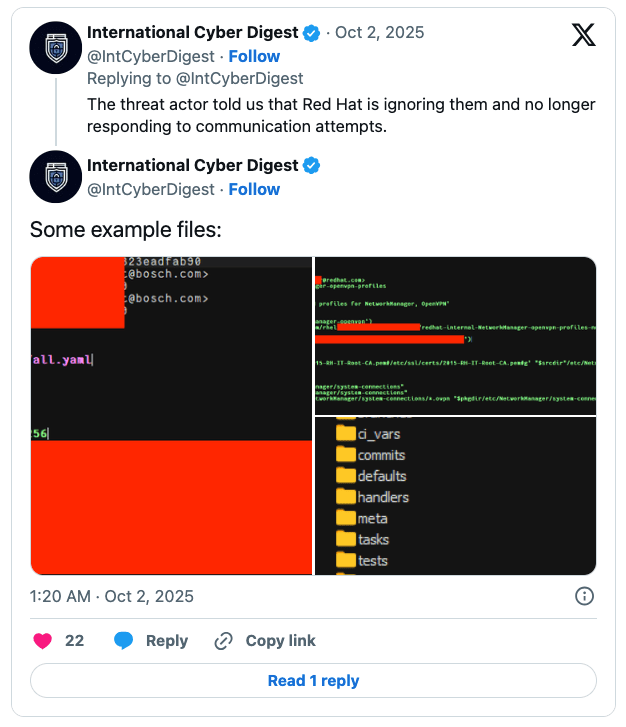Click the 1:20 AM timestamp link
Screen dimensions: 626x727
pyautogui.click(x=112, y=596)
